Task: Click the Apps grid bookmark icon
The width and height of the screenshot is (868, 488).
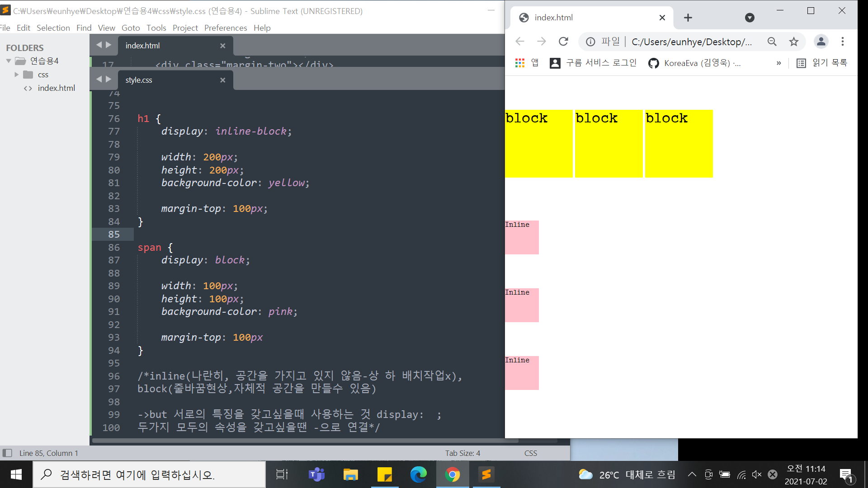Action: [x=520, y=63]
